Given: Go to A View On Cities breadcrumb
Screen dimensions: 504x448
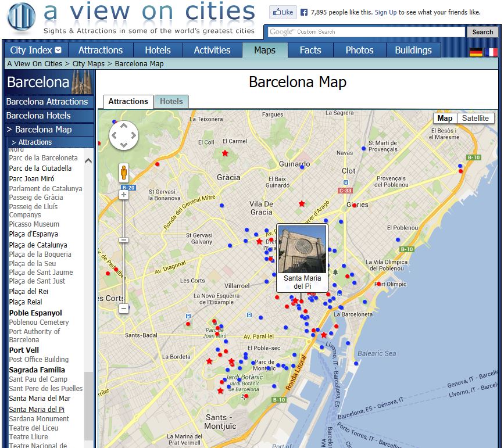Looking at the screenshot, I should coord(34,64).
